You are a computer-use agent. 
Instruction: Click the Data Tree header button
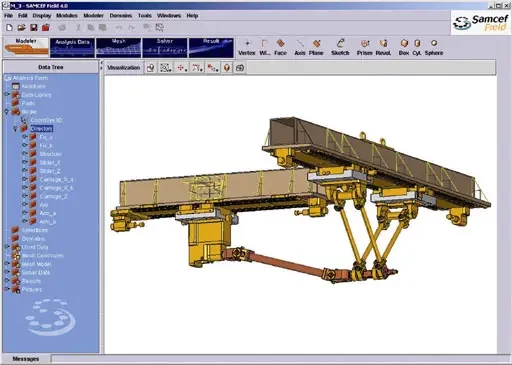[x=51, y=67]
